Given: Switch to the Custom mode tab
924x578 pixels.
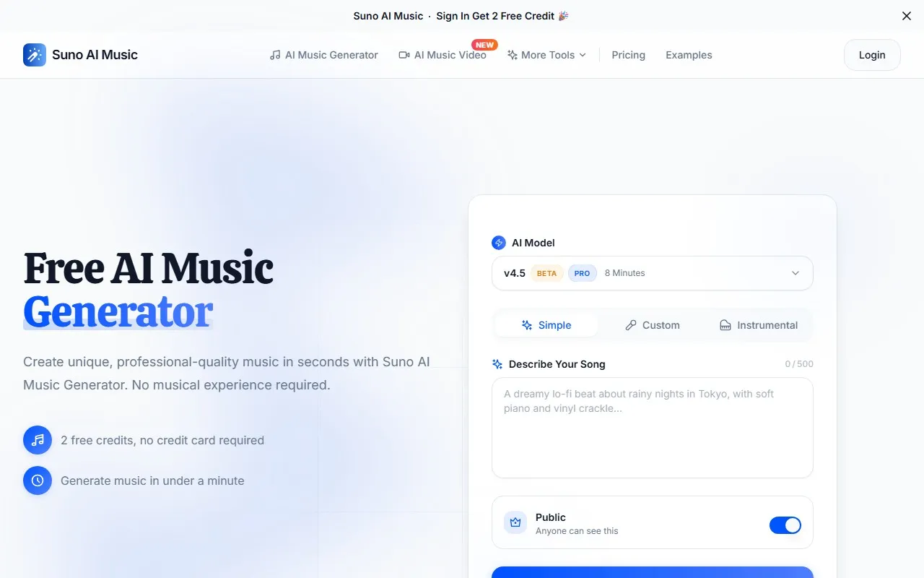Looking at the screenshot, I should [653, 325].
